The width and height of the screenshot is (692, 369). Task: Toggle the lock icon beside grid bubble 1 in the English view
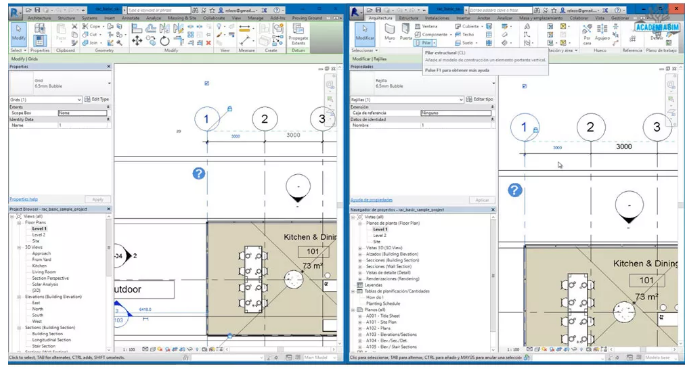[229, 108]
